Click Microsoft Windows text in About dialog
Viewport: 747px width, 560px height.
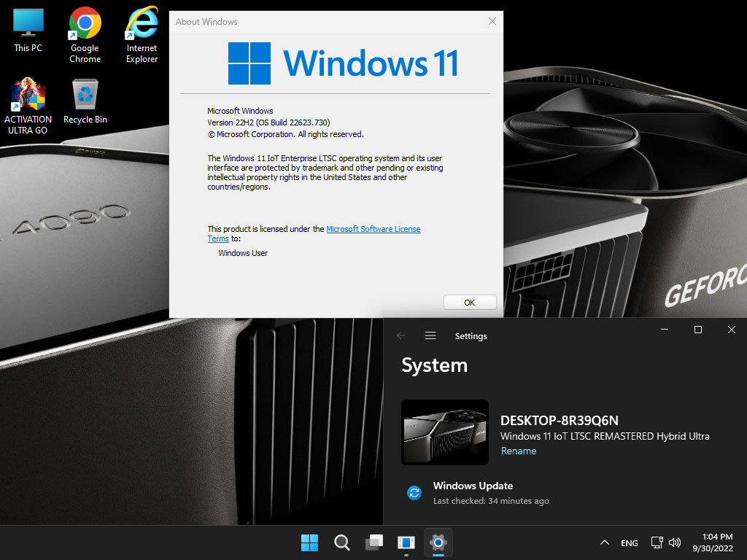(240, 111)
